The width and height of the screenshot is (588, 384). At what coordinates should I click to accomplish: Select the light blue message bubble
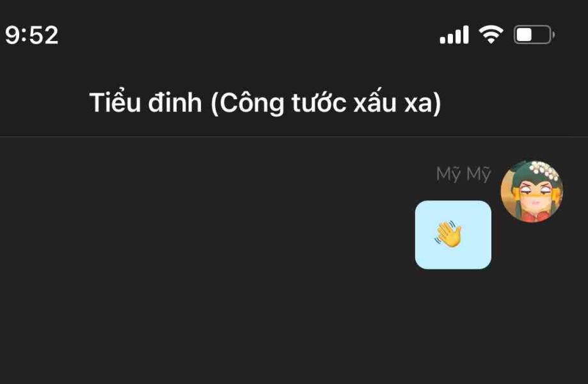[x=453, y=235]
